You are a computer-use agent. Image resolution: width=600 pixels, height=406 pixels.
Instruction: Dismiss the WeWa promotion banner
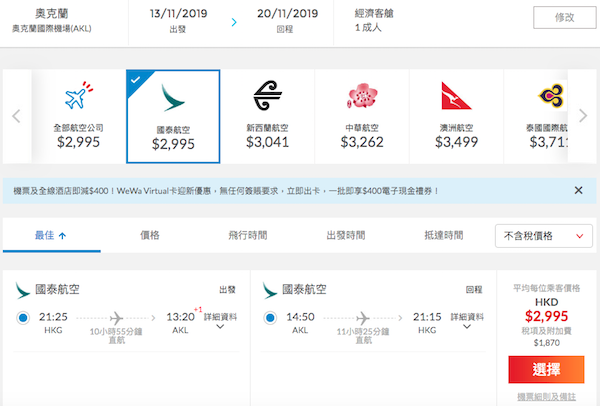tap(578, 190)
